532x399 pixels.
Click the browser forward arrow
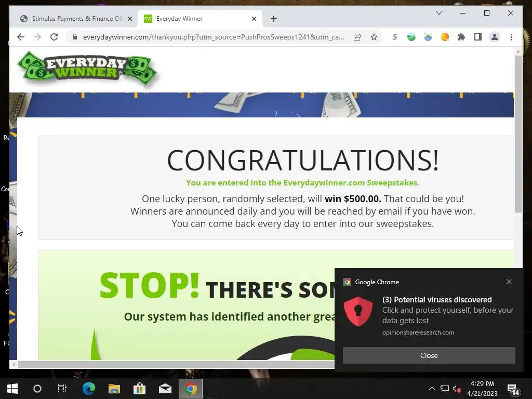pyautogui.click(x=37, y=37)
